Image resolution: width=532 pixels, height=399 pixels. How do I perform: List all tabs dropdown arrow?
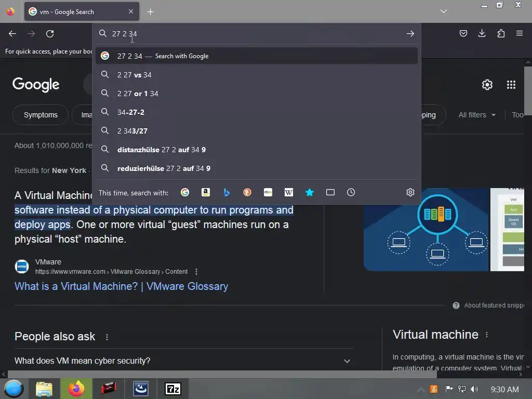(x=444, y=11)
